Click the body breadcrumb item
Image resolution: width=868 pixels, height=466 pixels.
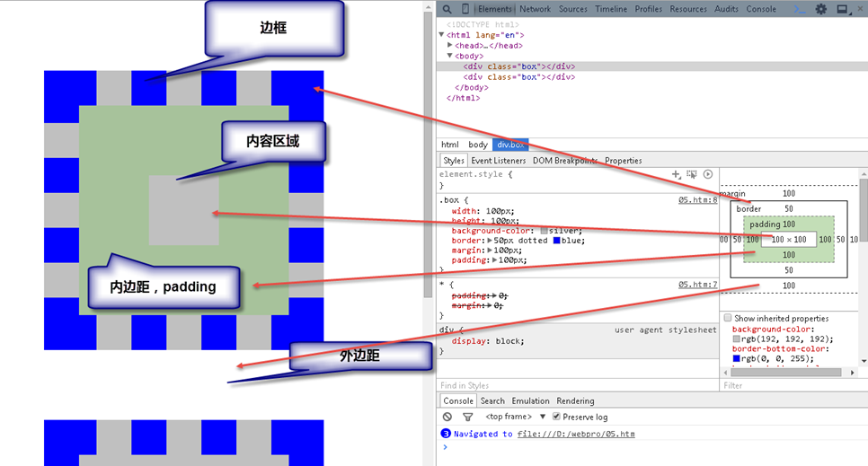[x=478, y=145]
